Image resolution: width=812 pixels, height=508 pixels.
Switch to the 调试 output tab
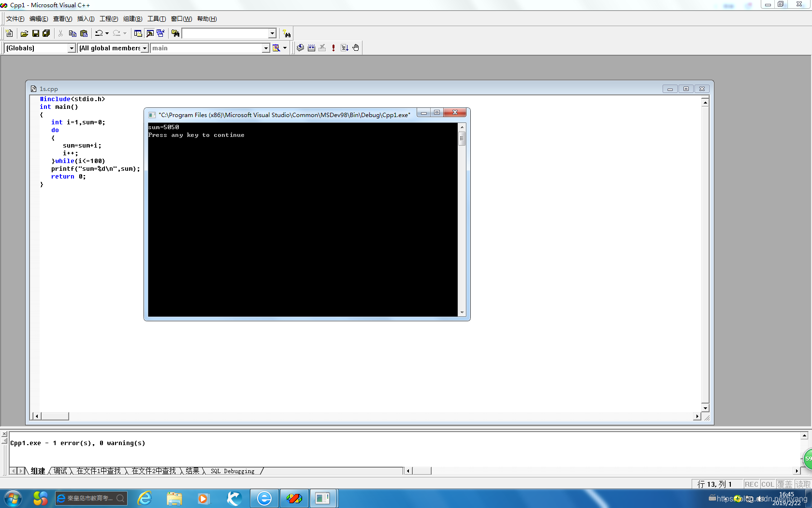pos(60,471)
